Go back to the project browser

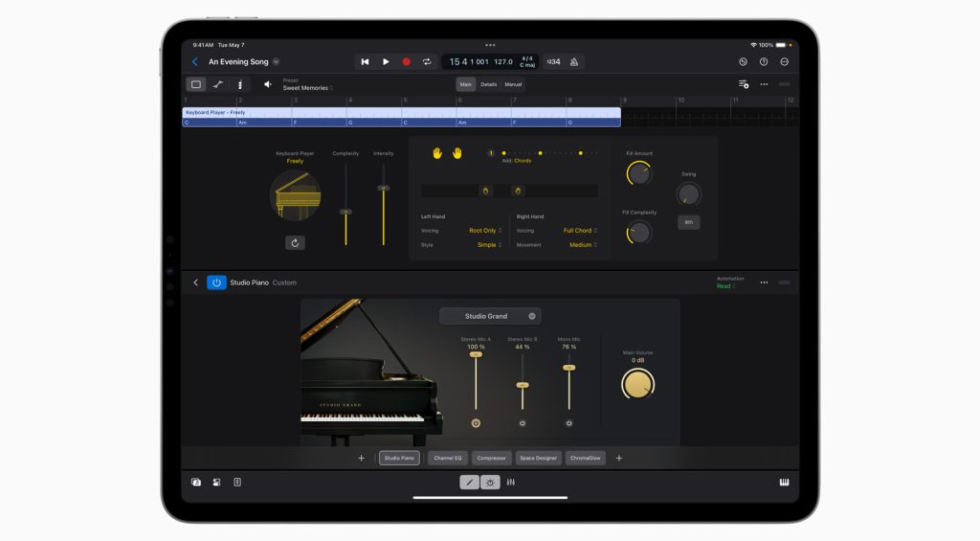point(195,62)
